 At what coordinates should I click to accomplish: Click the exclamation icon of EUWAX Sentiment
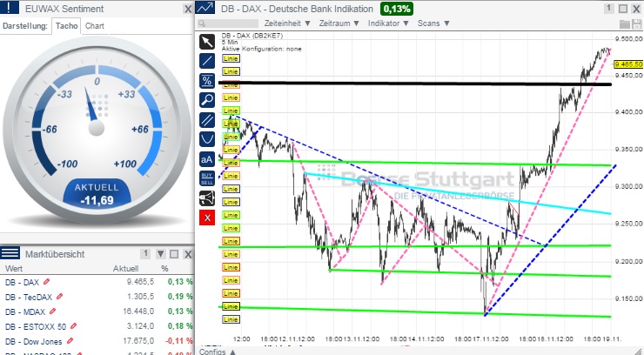point(9,8)
